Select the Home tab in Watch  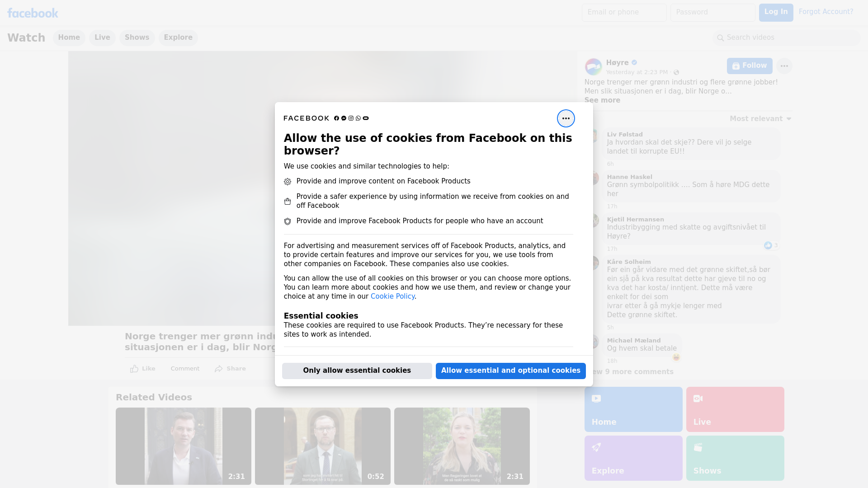click(x=69, y=38)
